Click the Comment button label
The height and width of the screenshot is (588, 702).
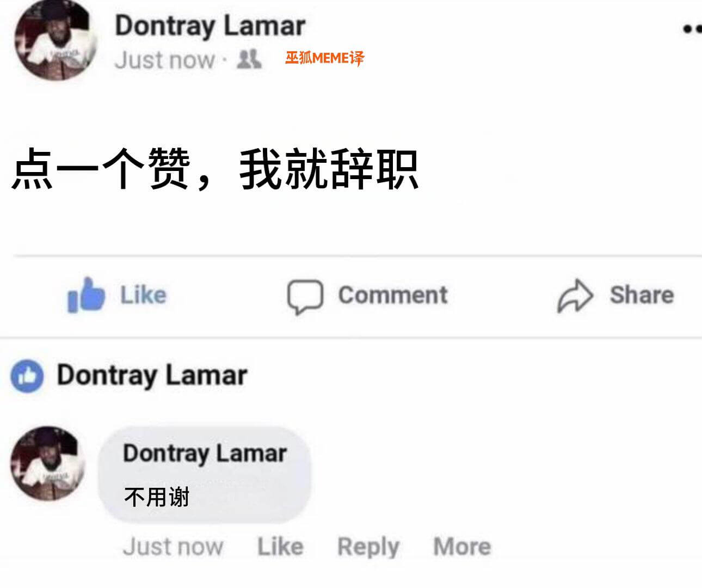392,295
